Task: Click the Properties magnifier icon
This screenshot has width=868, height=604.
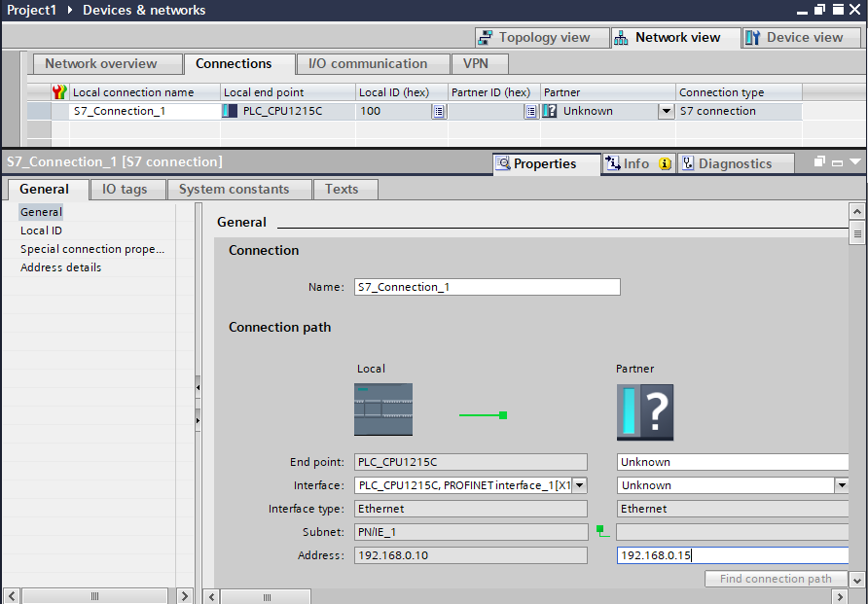Action: click(x=503, y=163)
